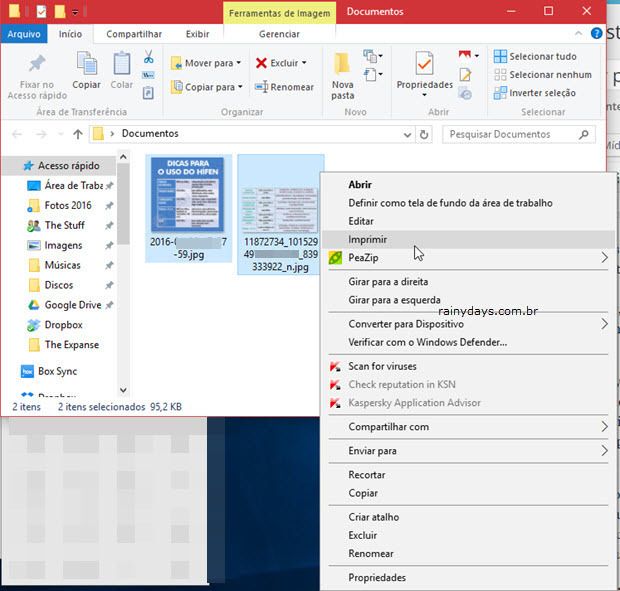Open the Dropbox folder in sidebar
This screenshot has height=591, width=620.
[x=63, y=325]
